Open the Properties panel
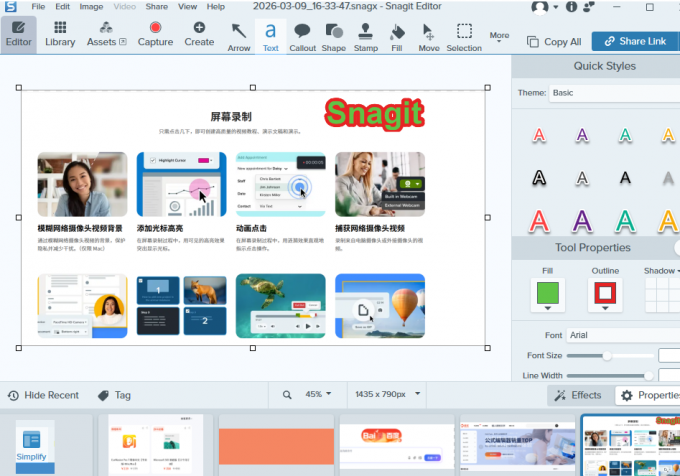The width and height of the screenshot is (680, 476). pyautogui.click(x=647, y=395)
